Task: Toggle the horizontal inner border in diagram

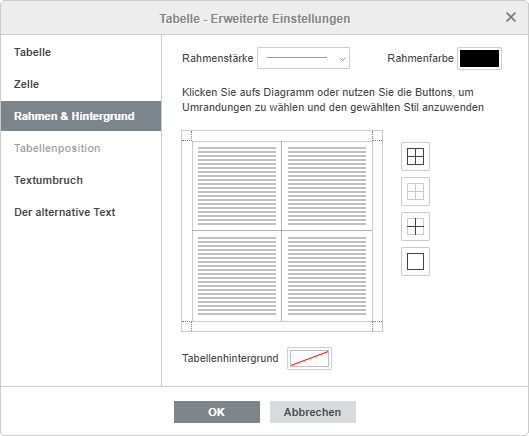Action: point(282,231)
